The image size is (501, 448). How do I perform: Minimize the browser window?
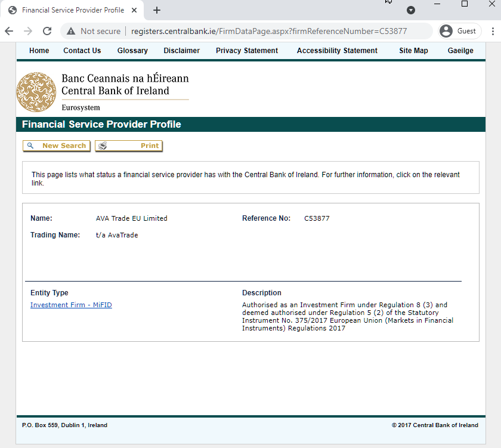[x=437, y=4]
